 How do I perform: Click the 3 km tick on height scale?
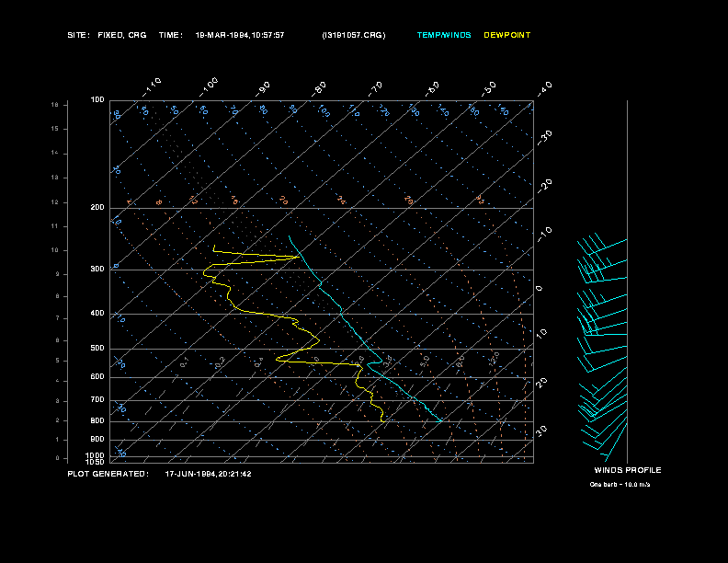tap(58, 401)
